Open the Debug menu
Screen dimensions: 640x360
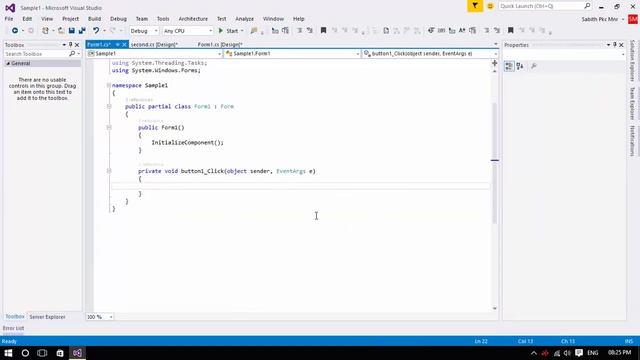118,19
